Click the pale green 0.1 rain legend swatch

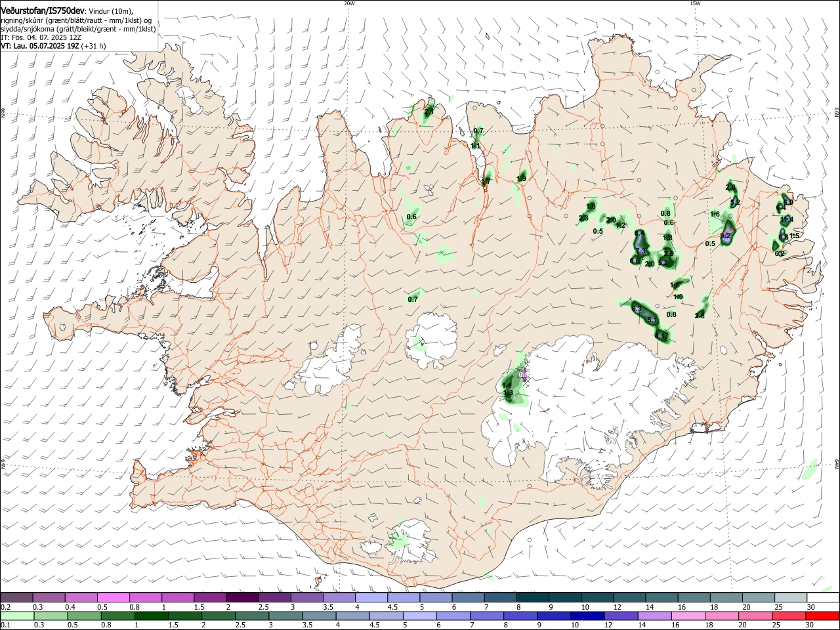tap(18, 616)
